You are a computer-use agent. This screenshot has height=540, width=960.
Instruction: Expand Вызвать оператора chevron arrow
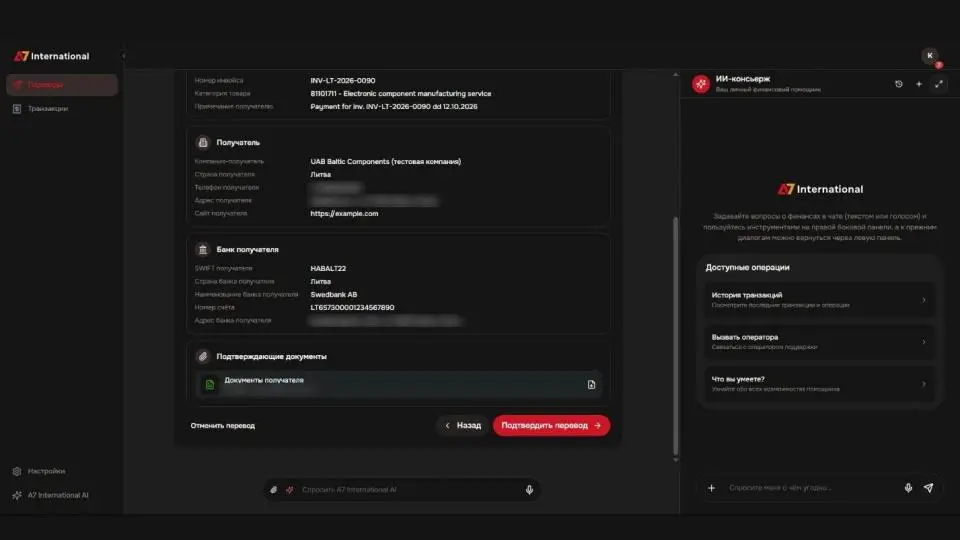(924, 342)
